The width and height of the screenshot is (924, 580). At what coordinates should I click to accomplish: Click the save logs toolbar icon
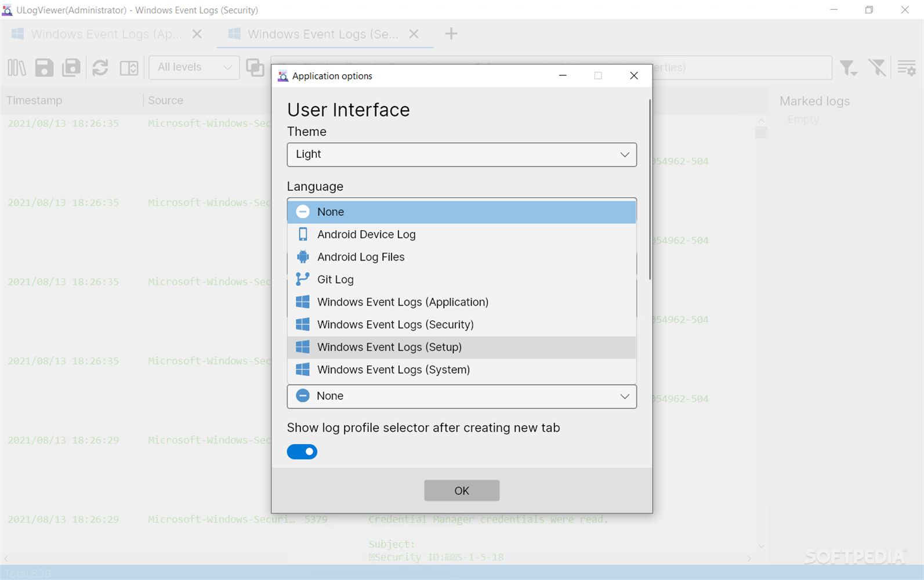(x=44, y=68)
